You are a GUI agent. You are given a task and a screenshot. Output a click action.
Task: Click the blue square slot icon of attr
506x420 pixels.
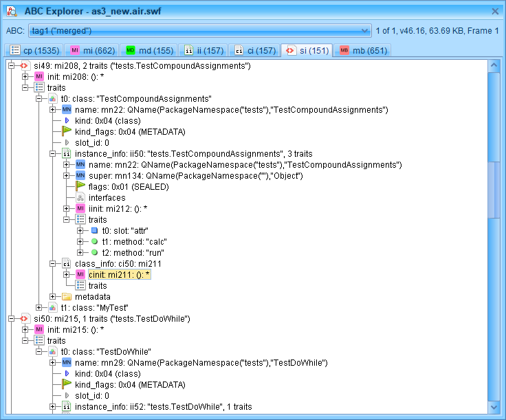click(95, 230)
